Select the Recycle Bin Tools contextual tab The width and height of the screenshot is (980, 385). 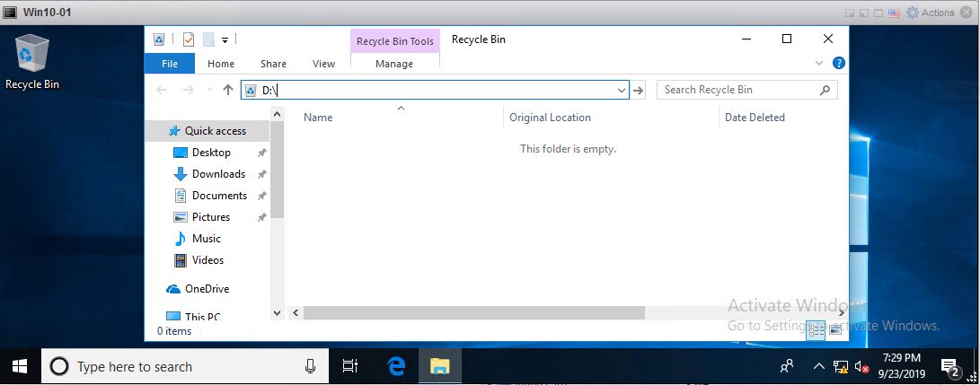point(395,41)
